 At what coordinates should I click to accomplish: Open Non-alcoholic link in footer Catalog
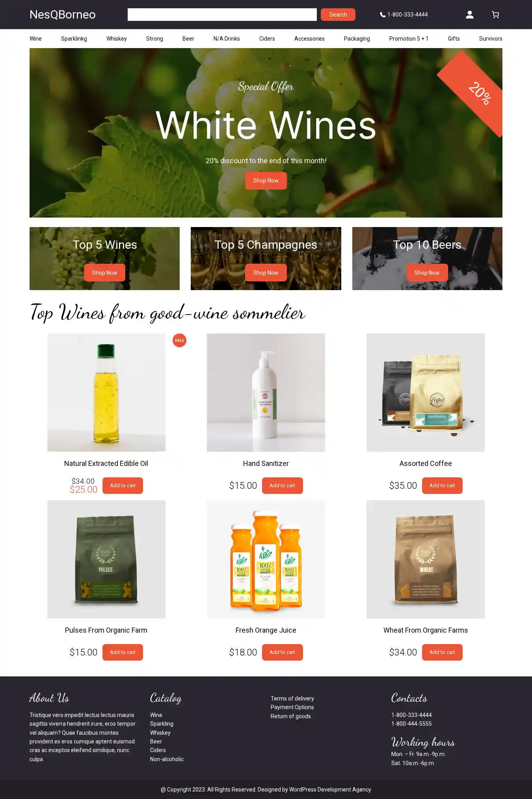coord(167,759)
